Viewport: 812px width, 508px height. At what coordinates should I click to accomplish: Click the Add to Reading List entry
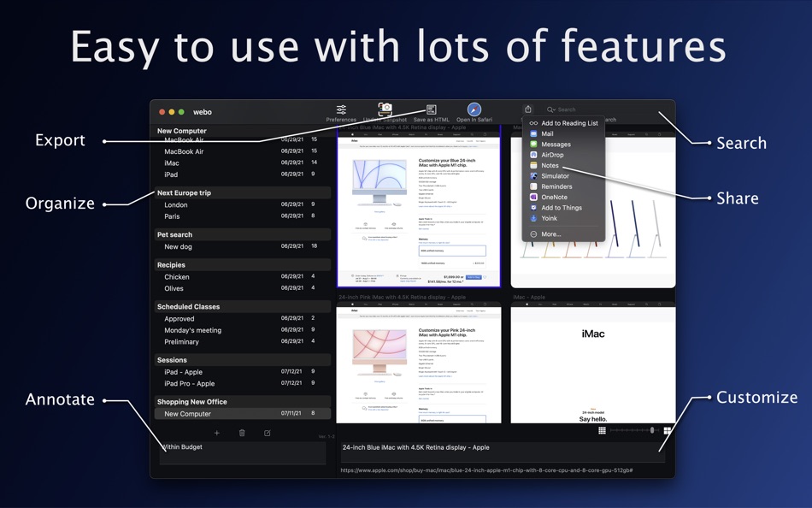571,122
